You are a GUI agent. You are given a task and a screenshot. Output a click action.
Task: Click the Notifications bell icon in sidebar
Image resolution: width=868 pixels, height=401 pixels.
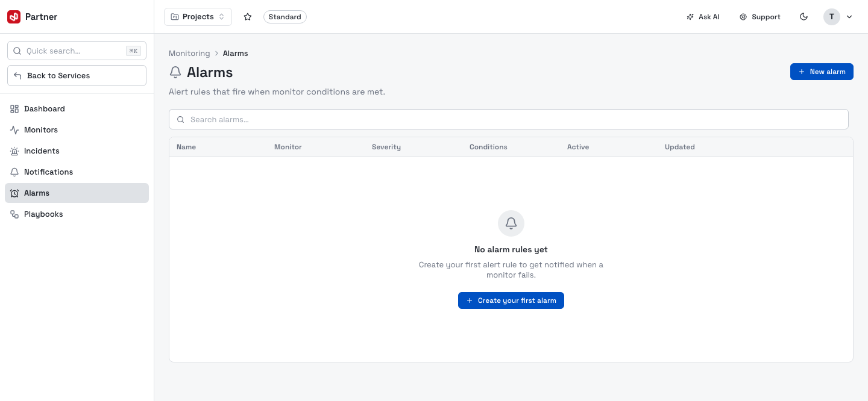pyautogui.click(x=14, y=172)
